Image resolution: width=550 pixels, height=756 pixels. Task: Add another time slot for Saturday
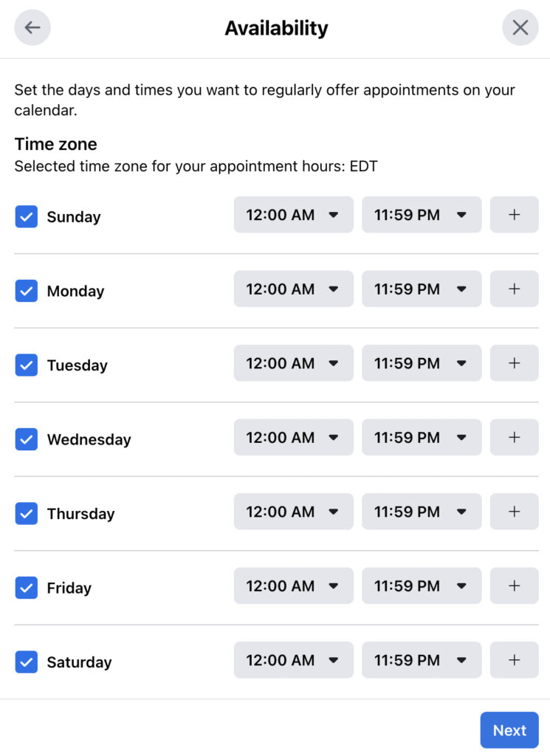coord(514,660)
